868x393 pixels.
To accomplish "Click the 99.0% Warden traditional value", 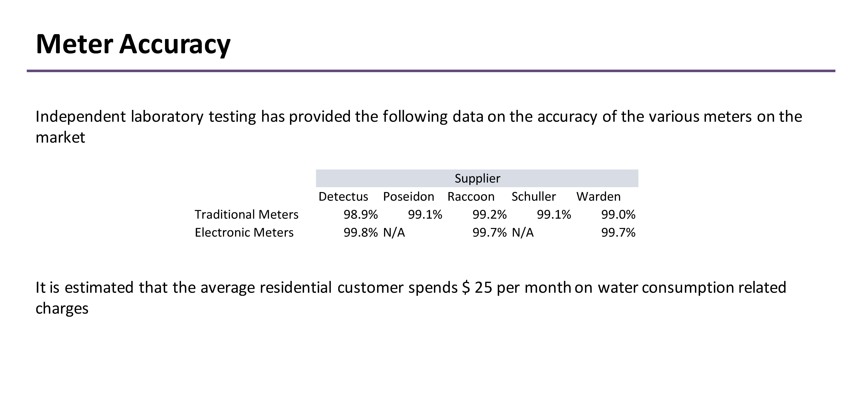I will pyautogui.click(x=618, y=214).
